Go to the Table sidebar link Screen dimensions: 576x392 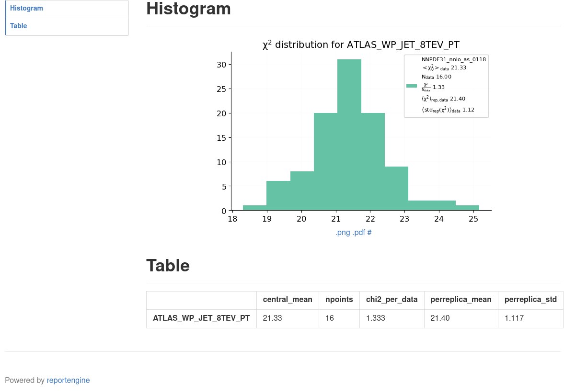click(x=19, y=26)
